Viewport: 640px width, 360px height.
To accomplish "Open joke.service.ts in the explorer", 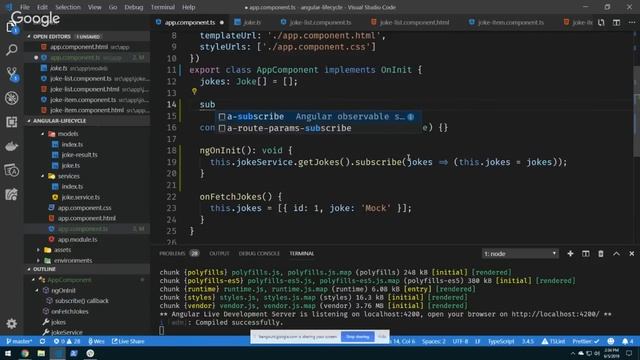I will coord(81,197).
